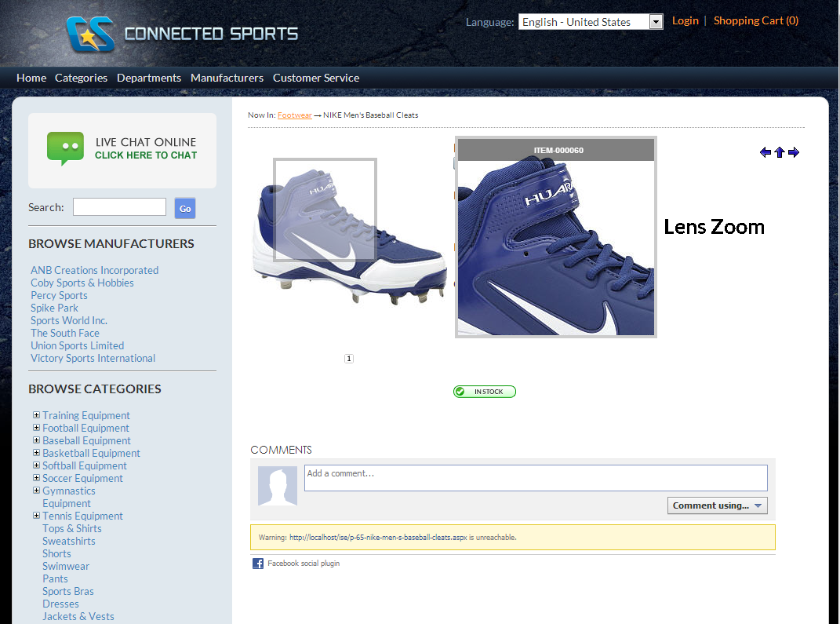Open Coby Sports & Hobbies manufacturer
Image resolution: width=840 pixels, height=624 pixels.
tap(82, 283)
